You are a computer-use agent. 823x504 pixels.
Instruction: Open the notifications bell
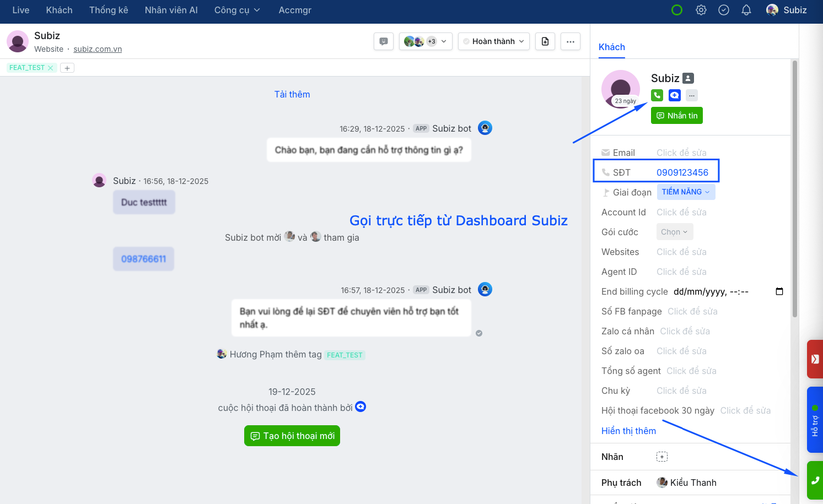[746, 10]
